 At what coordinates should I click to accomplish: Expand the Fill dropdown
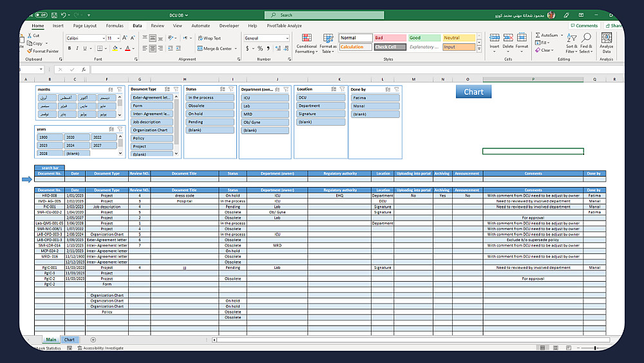[x=548, y=43]
